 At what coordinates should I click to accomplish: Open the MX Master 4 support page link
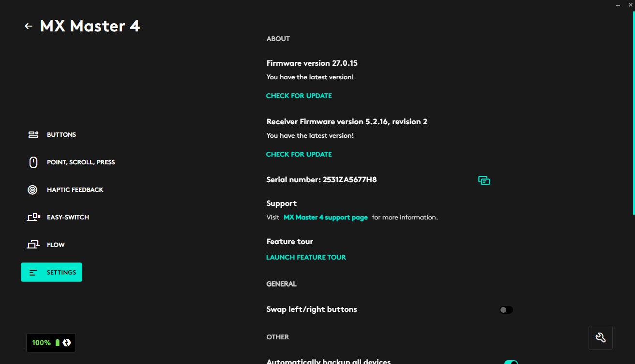click(x=326, y=218)
